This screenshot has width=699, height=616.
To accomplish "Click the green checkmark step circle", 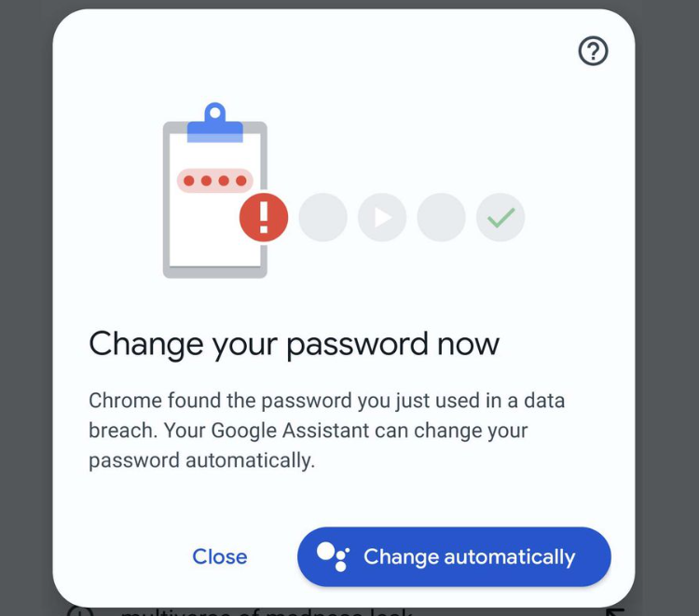I will pos(500,218).
